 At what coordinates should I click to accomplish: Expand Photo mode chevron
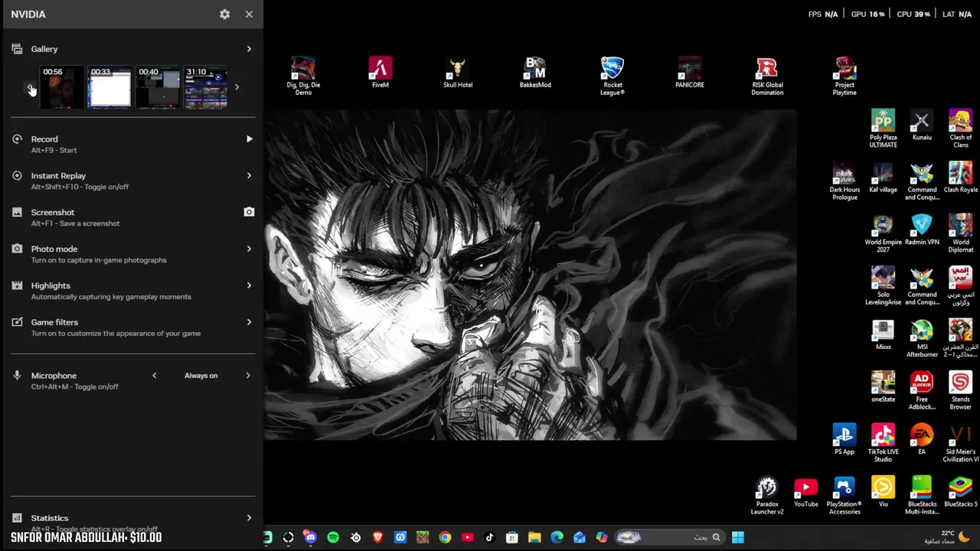[249, 249]
